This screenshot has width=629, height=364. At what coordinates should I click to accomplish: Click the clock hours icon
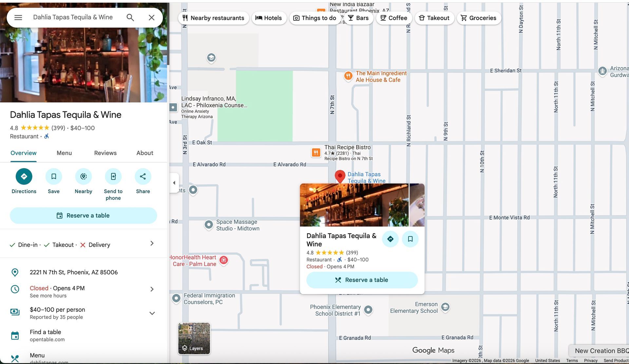(x=15, y=289)
